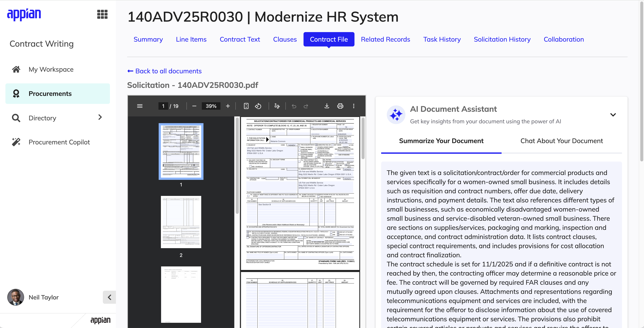This screenshot has height=328, width=644.
Task: Switch to Summary tab
Action: 148,39
